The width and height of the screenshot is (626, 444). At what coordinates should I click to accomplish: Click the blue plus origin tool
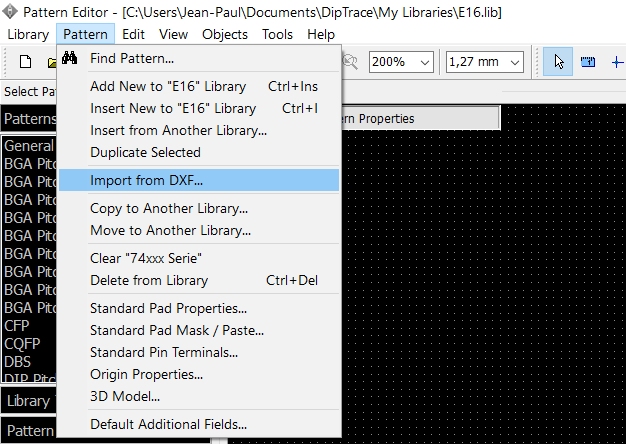(617, 62)
